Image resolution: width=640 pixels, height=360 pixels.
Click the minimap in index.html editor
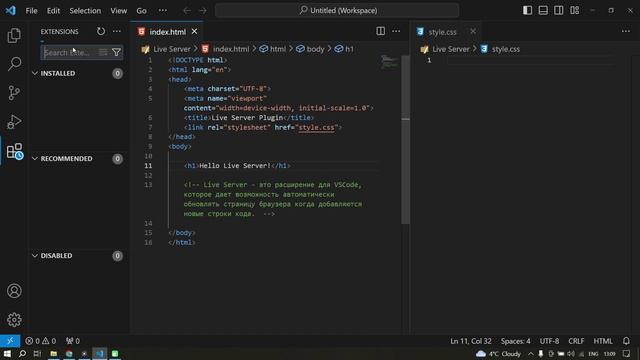(389, 62)
